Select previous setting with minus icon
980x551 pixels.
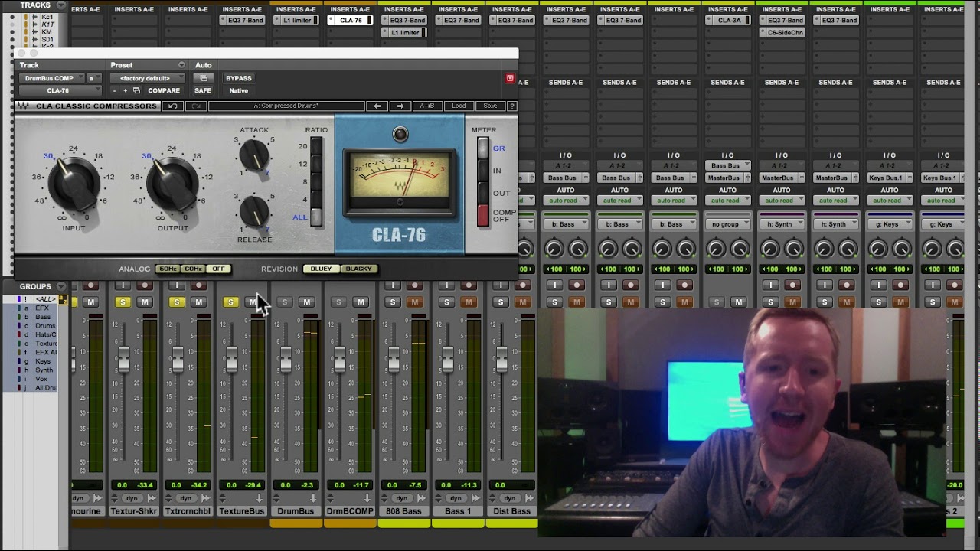click(114, 90)
